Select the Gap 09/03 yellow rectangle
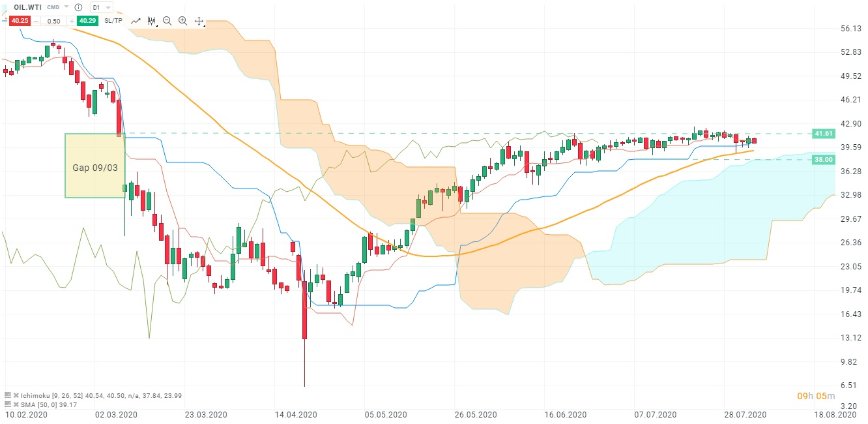This screenshot has width=868, height=424. (x=94, y=166)
